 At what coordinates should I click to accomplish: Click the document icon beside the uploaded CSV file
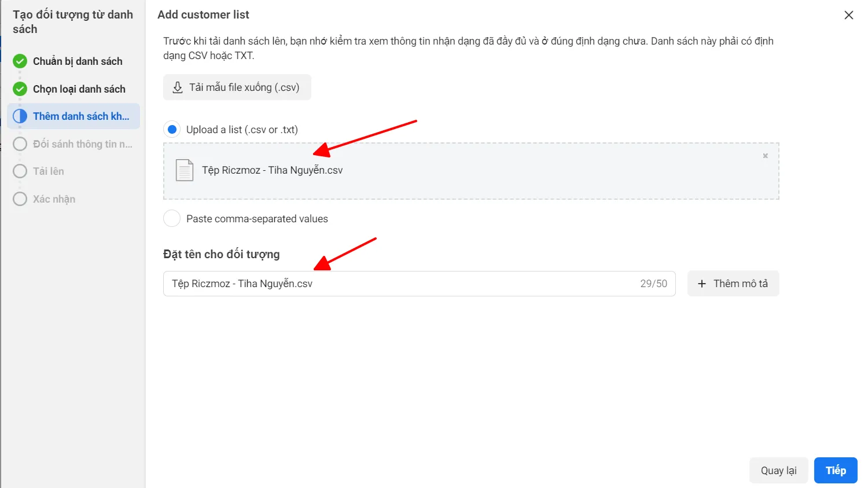[x=184, y=170]
